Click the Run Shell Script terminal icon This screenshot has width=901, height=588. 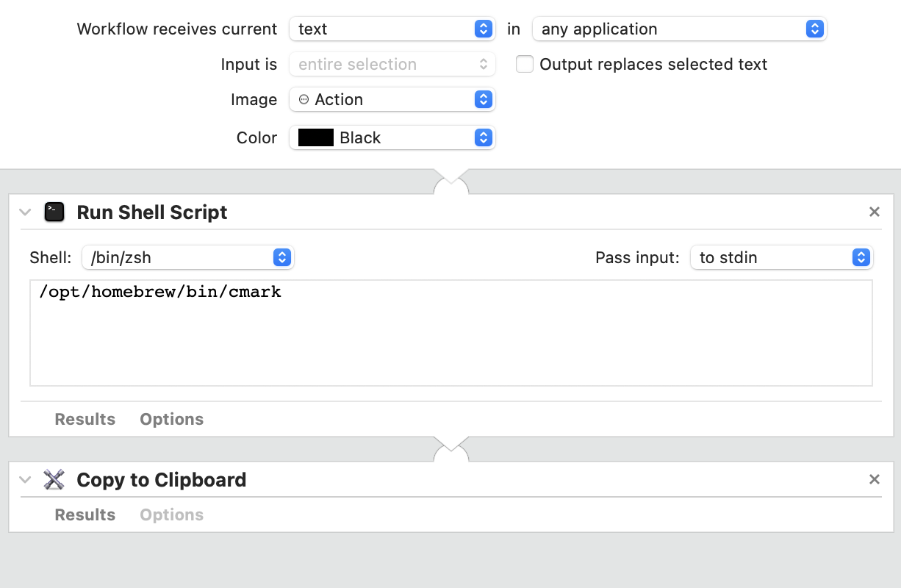pos(54,212)
